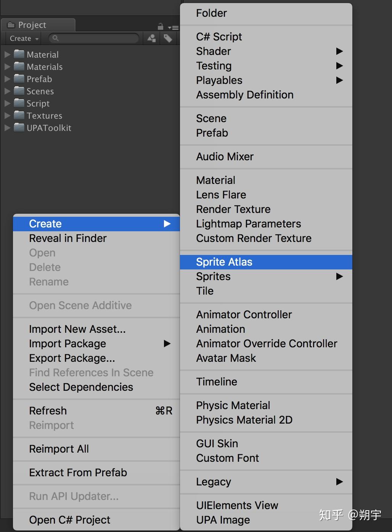Image resolution: width=392 pixels, height=532 pixels.
Task: Open the Shader submenu arrow
Action: tap(339, 51)
